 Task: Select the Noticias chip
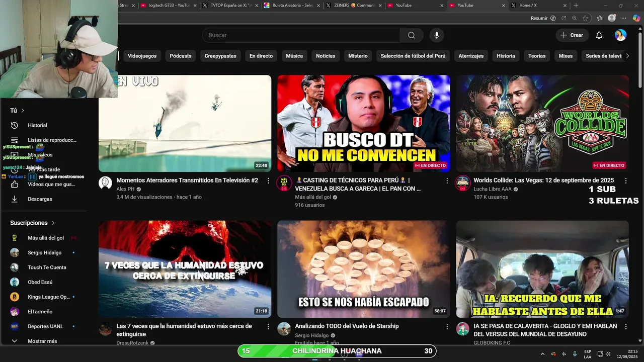[326, 56]
